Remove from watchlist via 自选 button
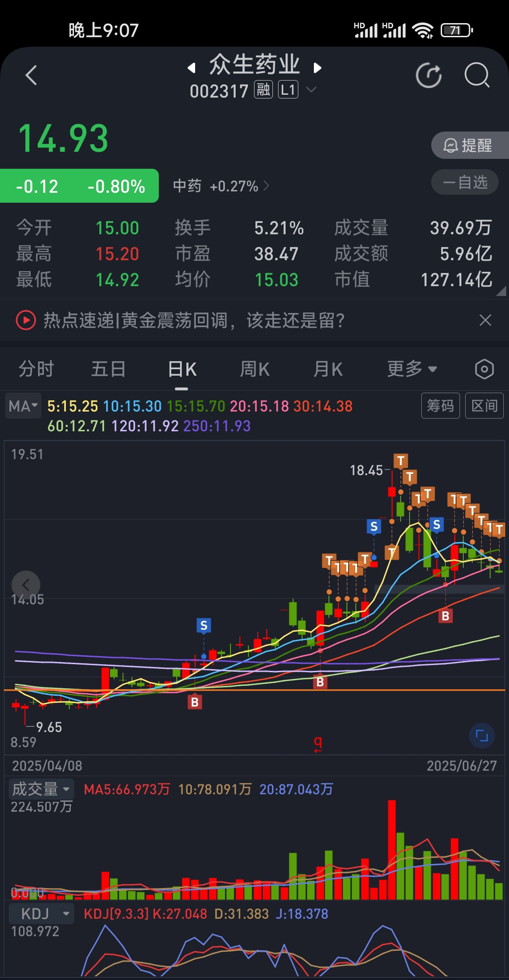The width and height of the screenshot is (509, 980). (x=465, y=182)
